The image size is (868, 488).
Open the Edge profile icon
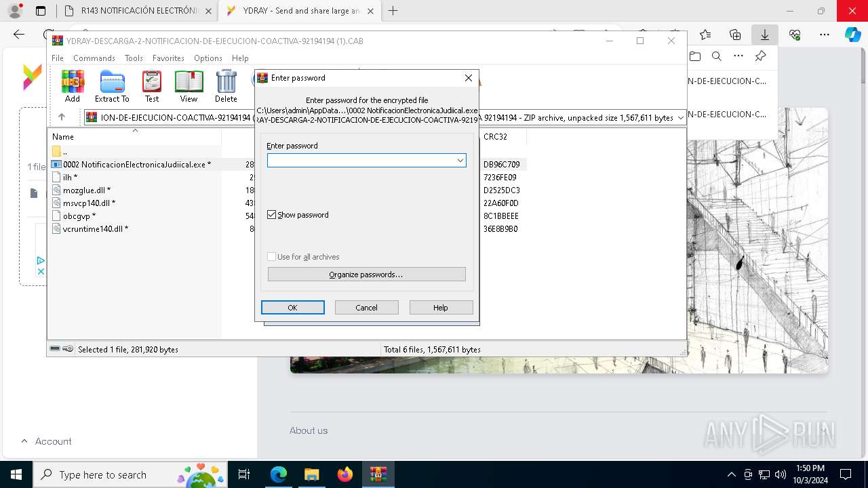(x=15, y=11)
